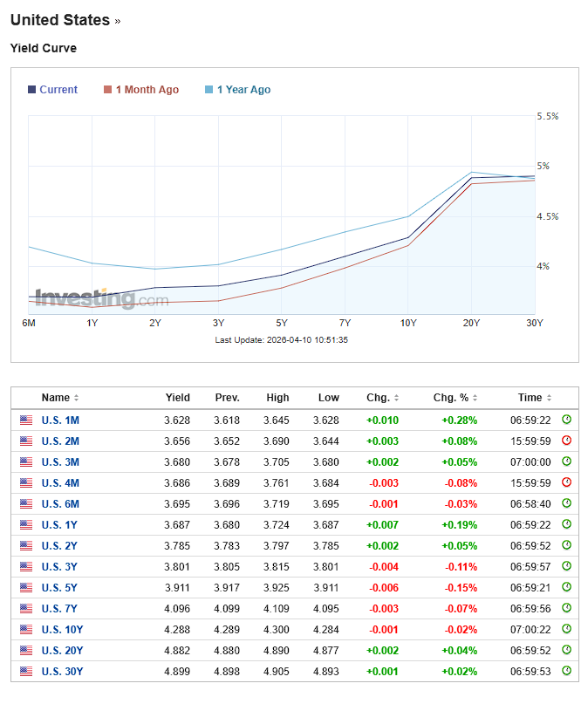
Task: Click the US flag icon beside U.S. 1M
Action: [x=26, y=420]
